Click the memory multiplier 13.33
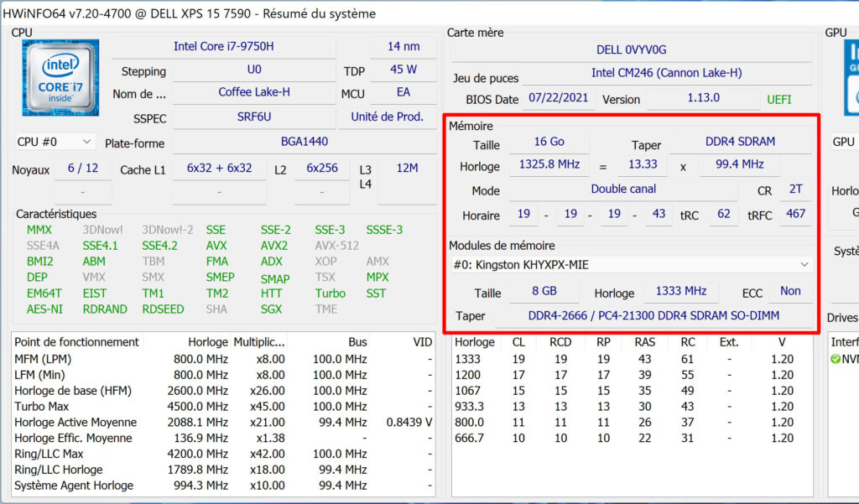The image size is (859, 504). point(643,165)
